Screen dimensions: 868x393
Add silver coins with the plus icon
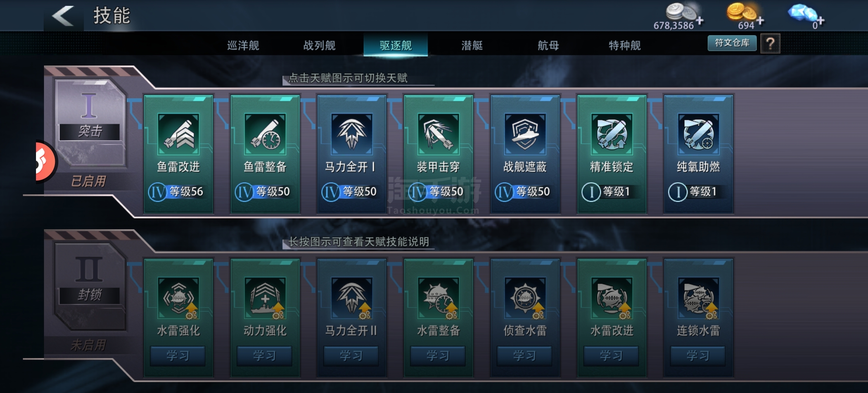click(x=699, y=20)
